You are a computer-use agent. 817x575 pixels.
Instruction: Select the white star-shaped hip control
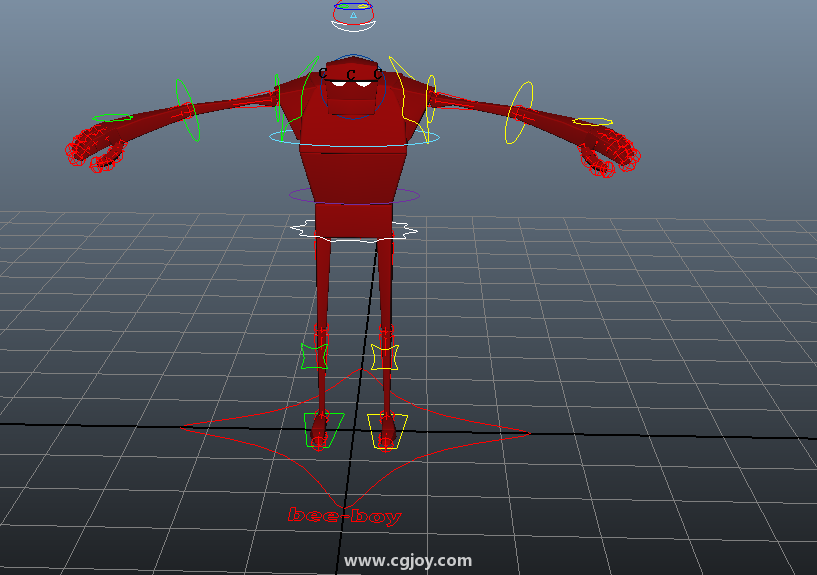tap(298, 229)
